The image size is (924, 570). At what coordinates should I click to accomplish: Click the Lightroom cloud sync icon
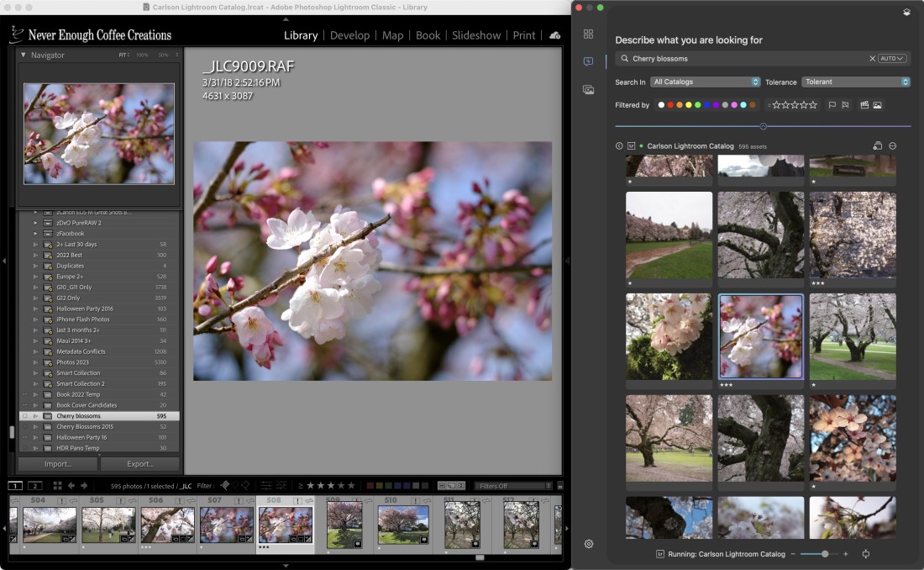(x=554, y=35)
